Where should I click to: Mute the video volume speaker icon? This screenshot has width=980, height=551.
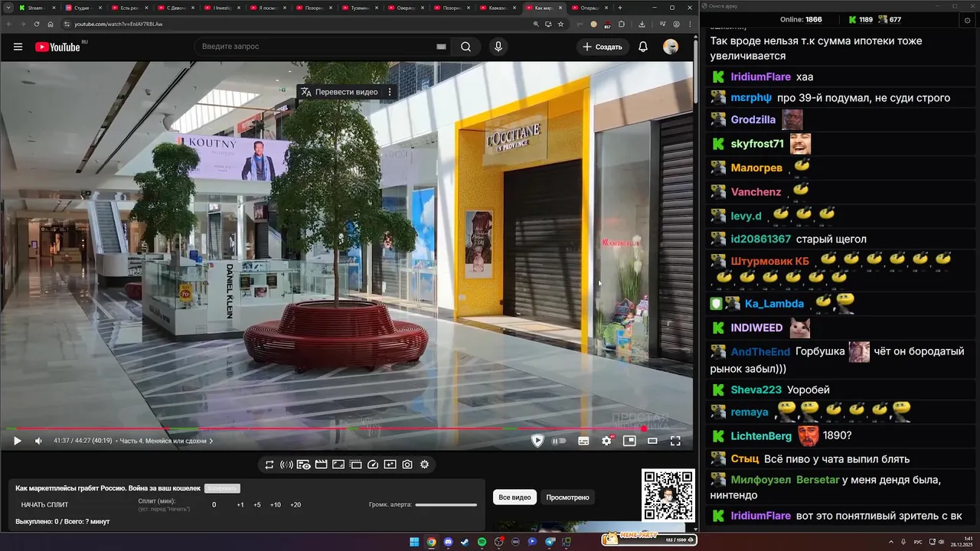[x=38, y=441]
